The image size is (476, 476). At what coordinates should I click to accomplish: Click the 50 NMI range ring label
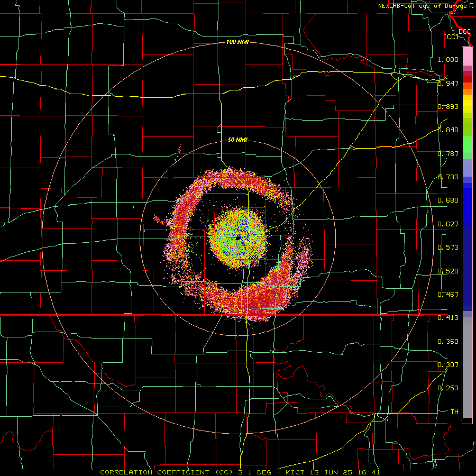click(237, 140)
